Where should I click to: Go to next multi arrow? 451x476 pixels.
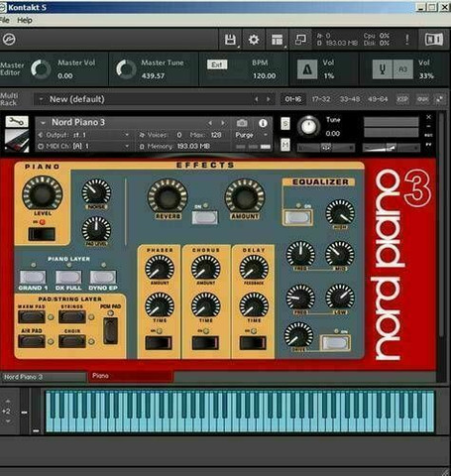(269, 99)
